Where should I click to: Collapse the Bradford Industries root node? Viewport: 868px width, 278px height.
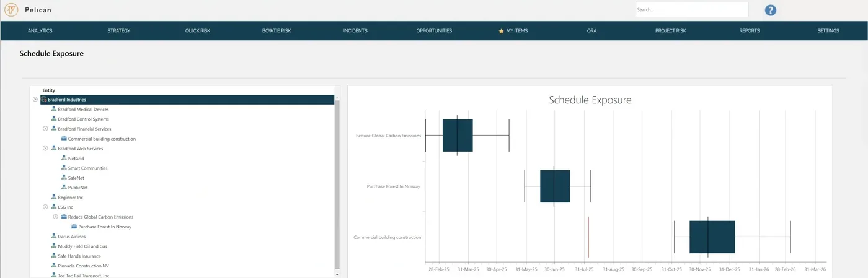(x=35, y=100)
